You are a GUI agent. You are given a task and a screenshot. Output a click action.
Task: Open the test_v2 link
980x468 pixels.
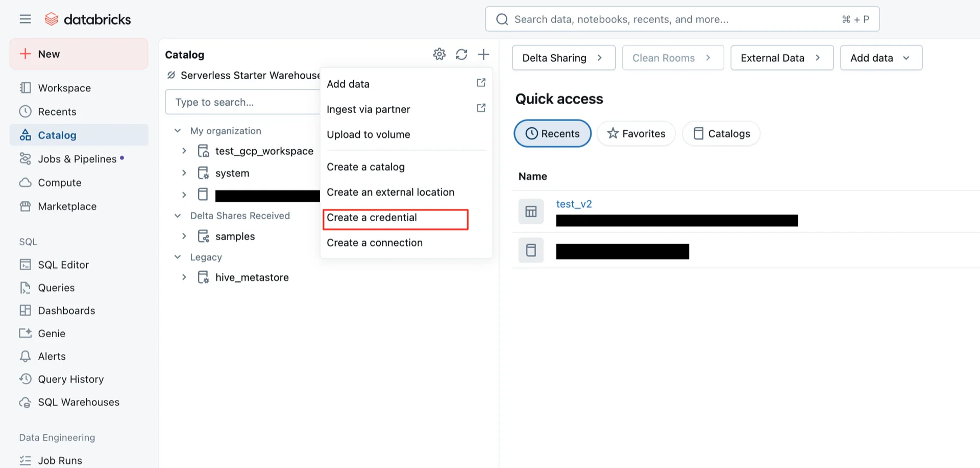(574, 204)
